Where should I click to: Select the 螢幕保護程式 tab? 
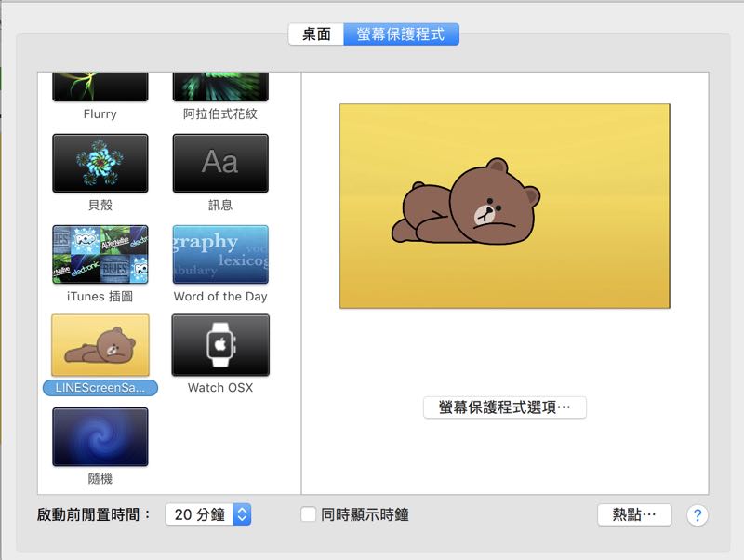[x=401, y=34]
